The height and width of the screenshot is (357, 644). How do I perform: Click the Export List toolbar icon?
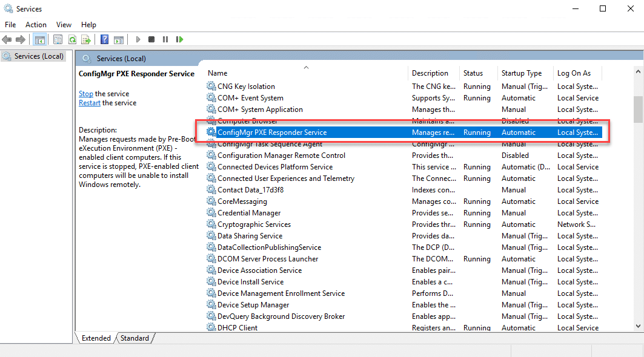pos(86,39)
